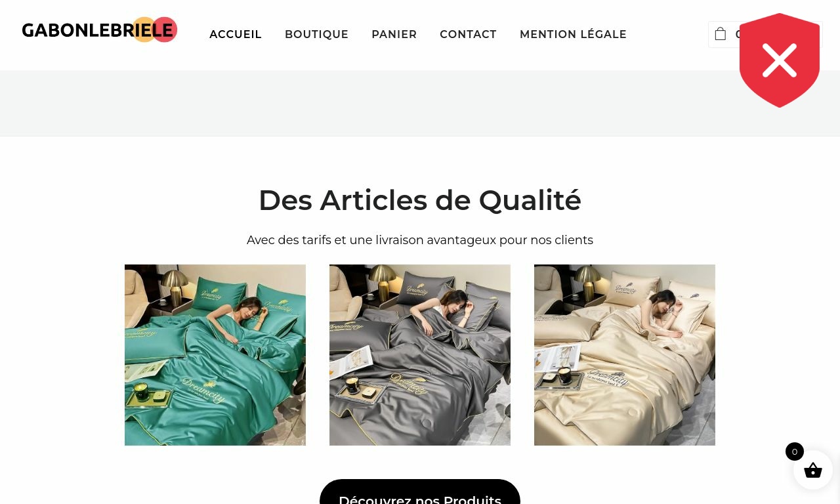The height and width of the screenshot is (504, 840).
Task: Go to the BOUTIQUE page
Action: point(316,34)
